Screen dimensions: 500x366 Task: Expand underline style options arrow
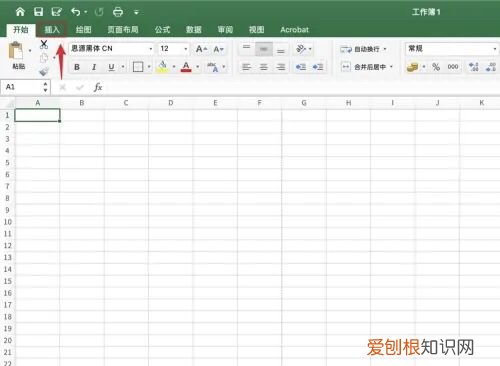(x=123, y=67)
